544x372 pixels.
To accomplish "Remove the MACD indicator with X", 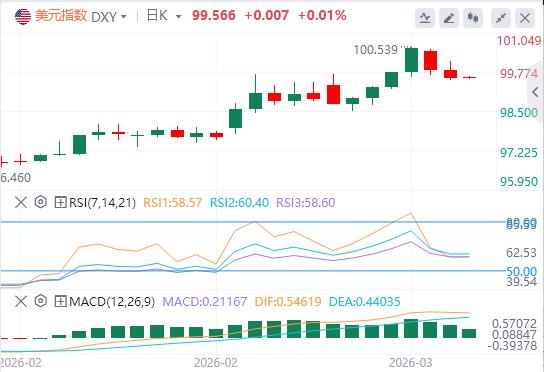I will (21, 301).
